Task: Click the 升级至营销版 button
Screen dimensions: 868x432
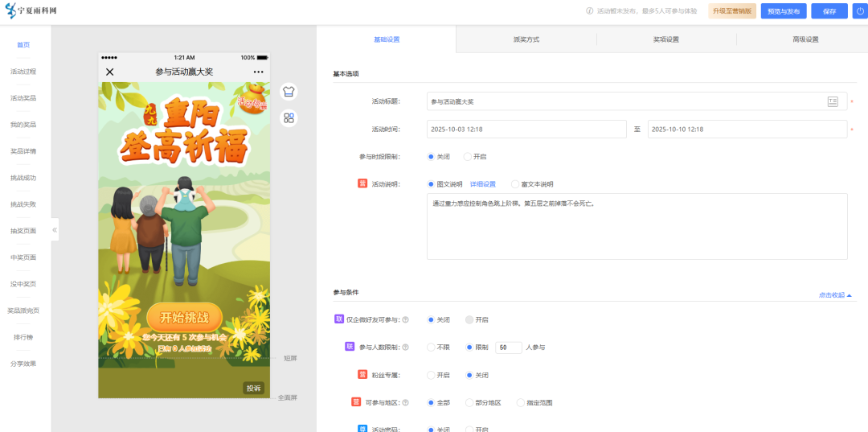Action: pos(732,11)
